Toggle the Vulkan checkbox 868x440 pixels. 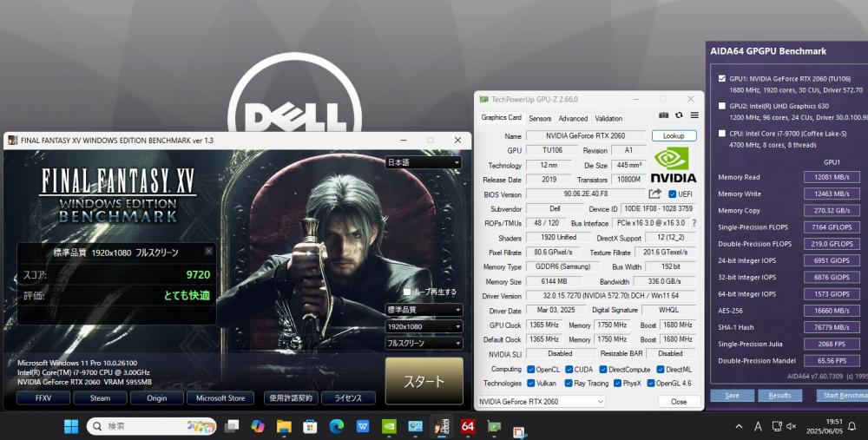click(x=531, y=383)
